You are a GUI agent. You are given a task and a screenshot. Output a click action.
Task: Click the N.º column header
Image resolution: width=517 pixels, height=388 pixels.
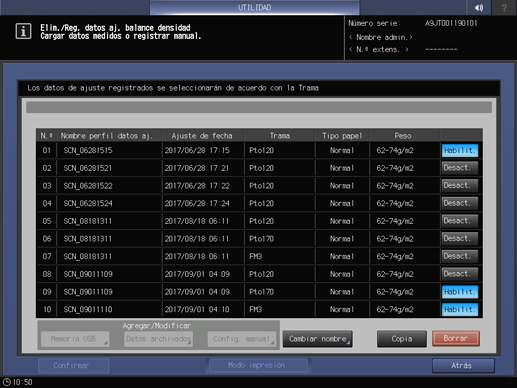click(x=46, y=136)
